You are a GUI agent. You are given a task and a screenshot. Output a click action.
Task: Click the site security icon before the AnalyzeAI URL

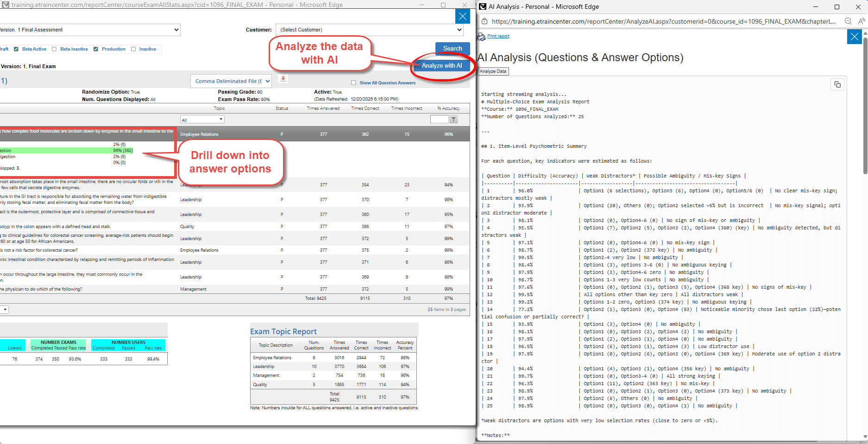coord(485,21)
